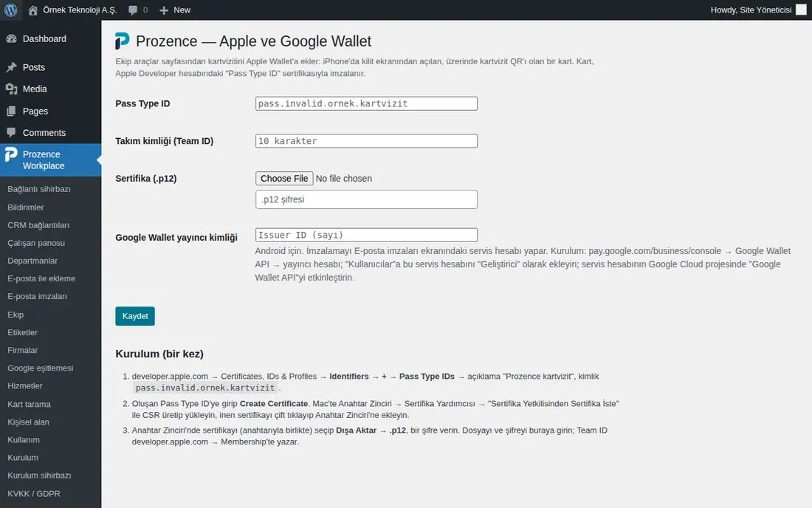Focus the .p12 şifresi password field
Image resolution: width=812 pixels, height=508 pixels.
[x=366, y=199]
